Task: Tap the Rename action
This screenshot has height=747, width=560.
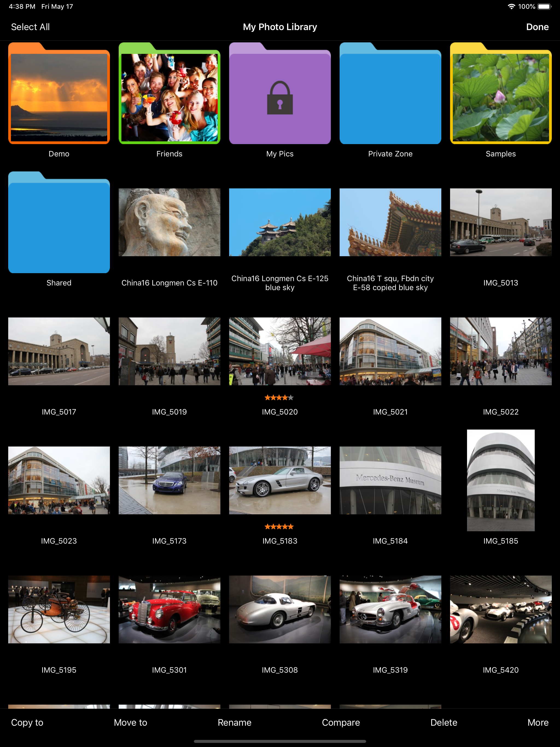Action: [234, 722]
